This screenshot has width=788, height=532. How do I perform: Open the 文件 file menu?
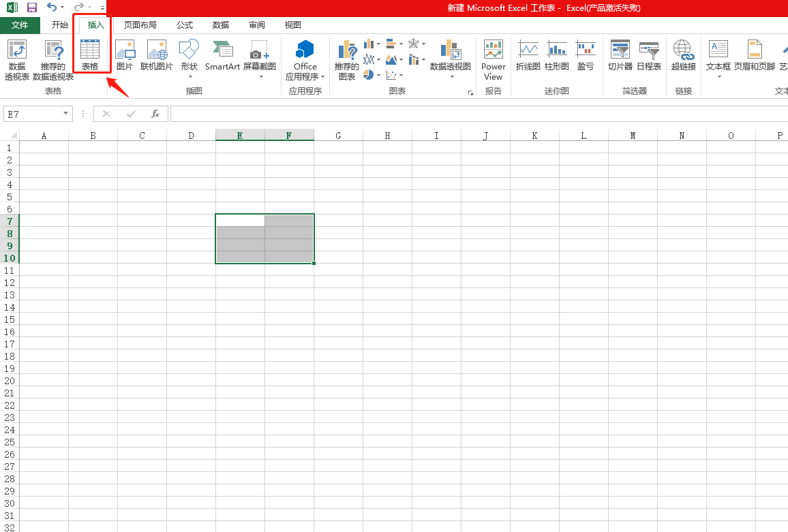(20, 25)
